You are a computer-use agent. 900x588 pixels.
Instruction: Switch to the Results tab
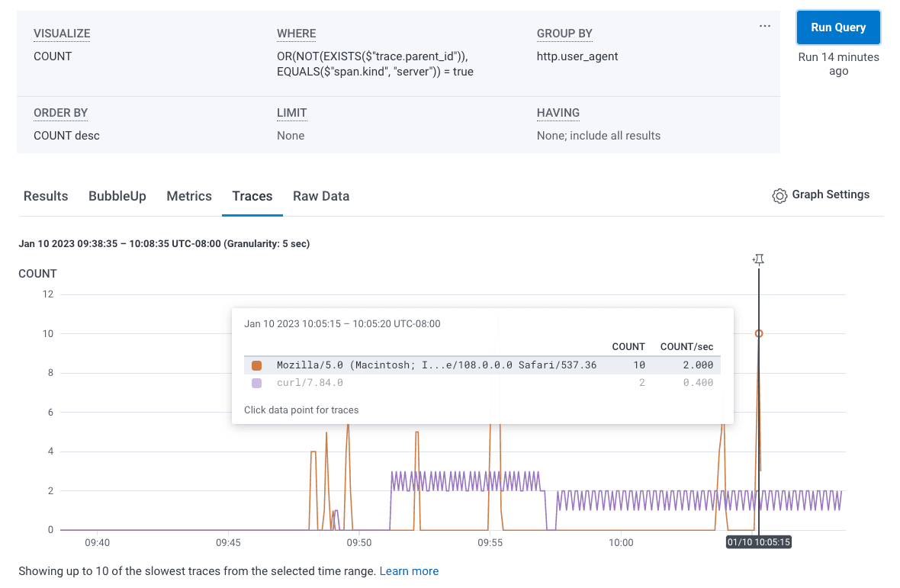pyautogui.click(x=45, y=196)
